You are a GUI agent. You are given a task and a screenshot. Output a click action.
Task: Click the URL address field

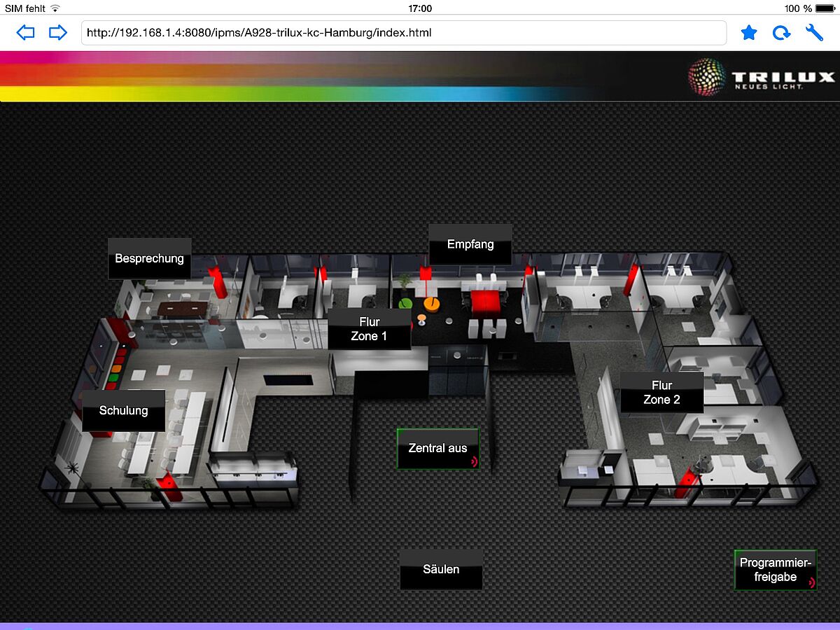pyautogui.click(x=403, y=33)
